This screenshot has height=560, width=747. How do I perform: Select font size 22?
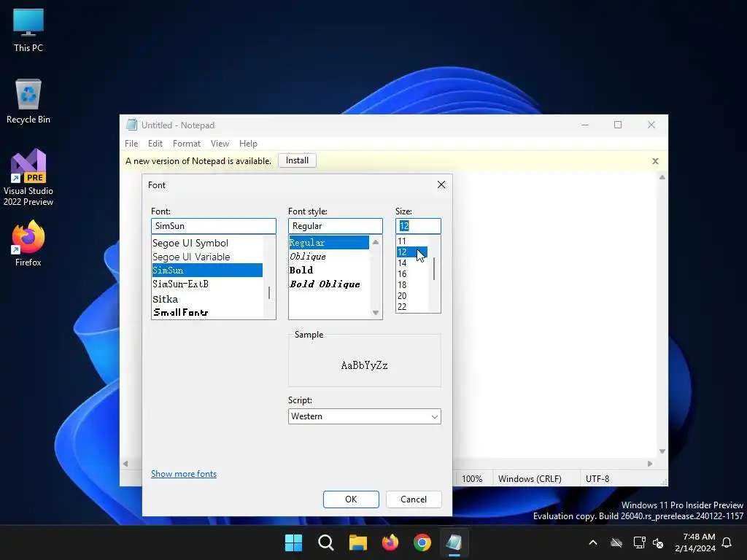412,307
